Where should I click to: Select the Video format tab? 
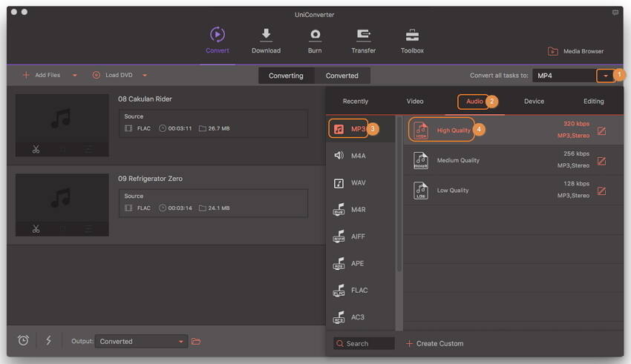click(x=415, y=102)
